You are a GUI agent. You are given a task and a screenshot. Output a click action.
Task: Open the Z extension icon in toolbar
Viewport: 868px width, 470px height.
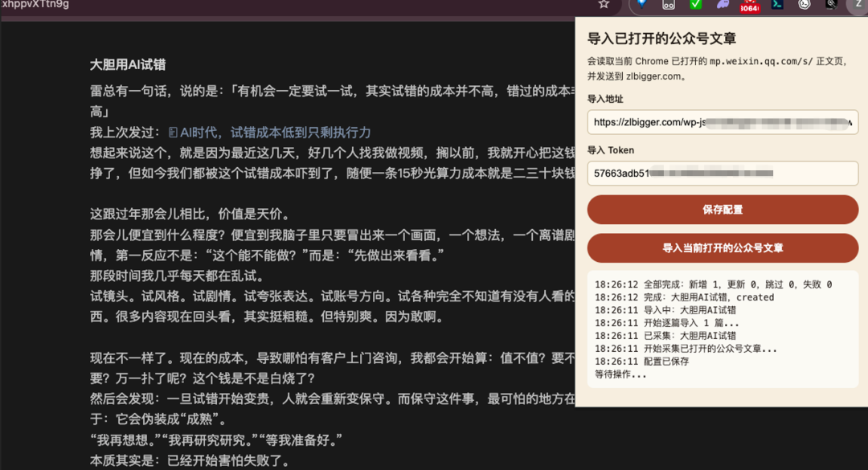click(858, 4)
